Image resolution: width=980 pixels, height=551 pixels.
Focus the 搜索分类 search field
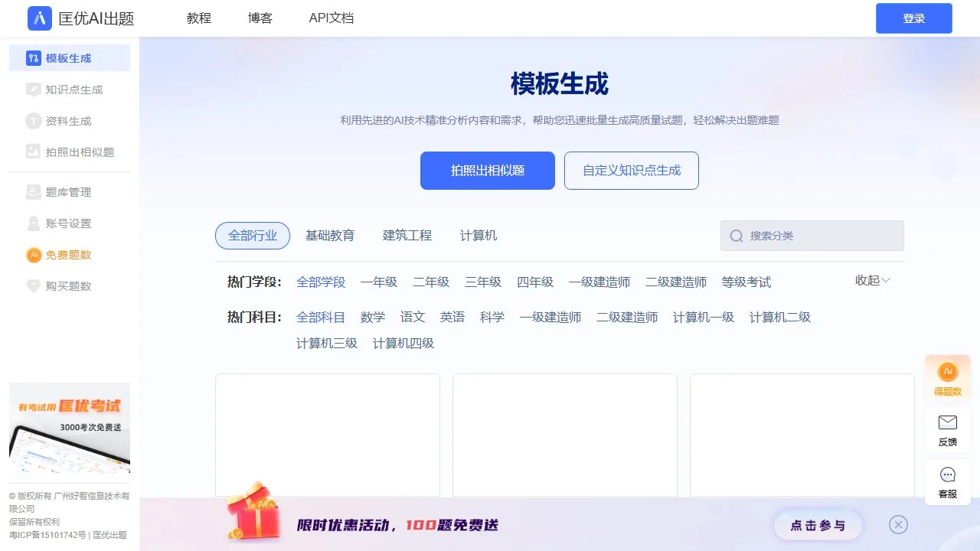(x=812, y=236)
